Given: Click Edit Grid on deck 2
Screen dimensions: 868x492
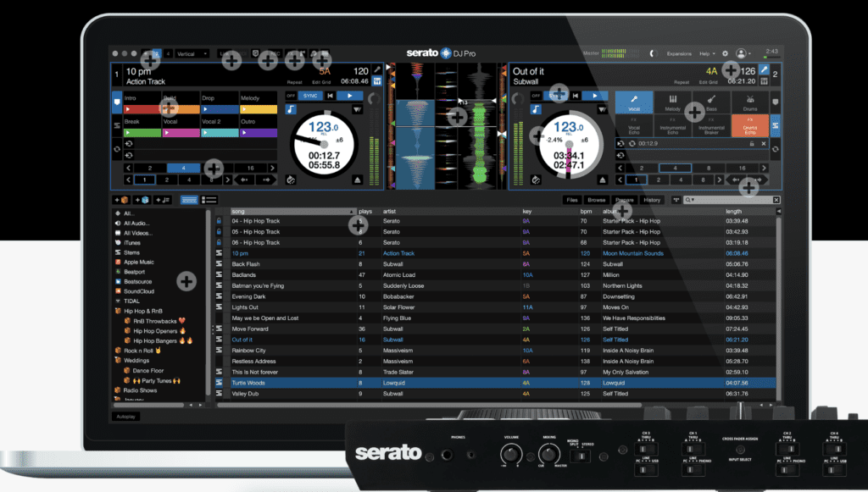Looking at the screenshot, I should [x=709, y=82].
